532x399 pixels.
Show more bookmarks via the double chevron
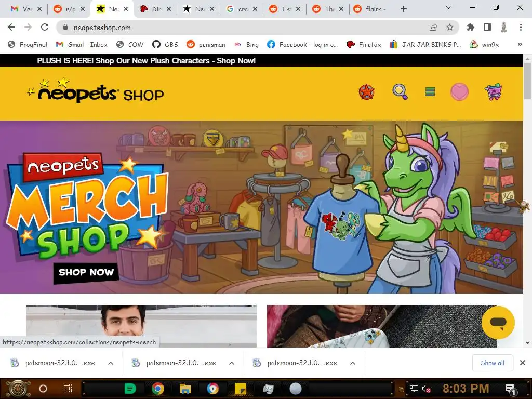pos(520,45)
